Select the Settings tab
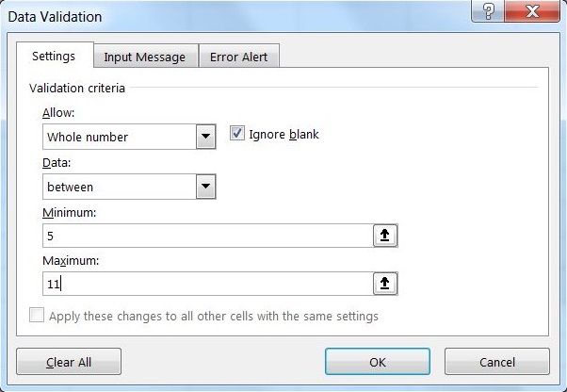 54,56
